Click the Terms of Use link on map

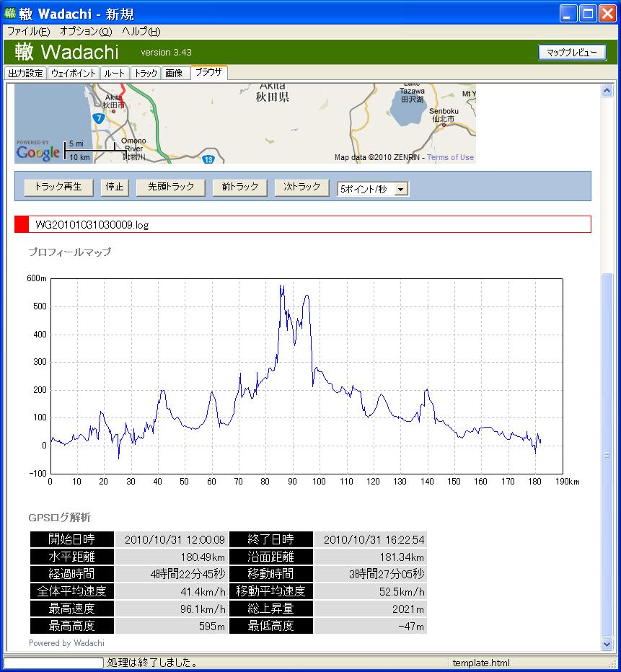point(451,157)
